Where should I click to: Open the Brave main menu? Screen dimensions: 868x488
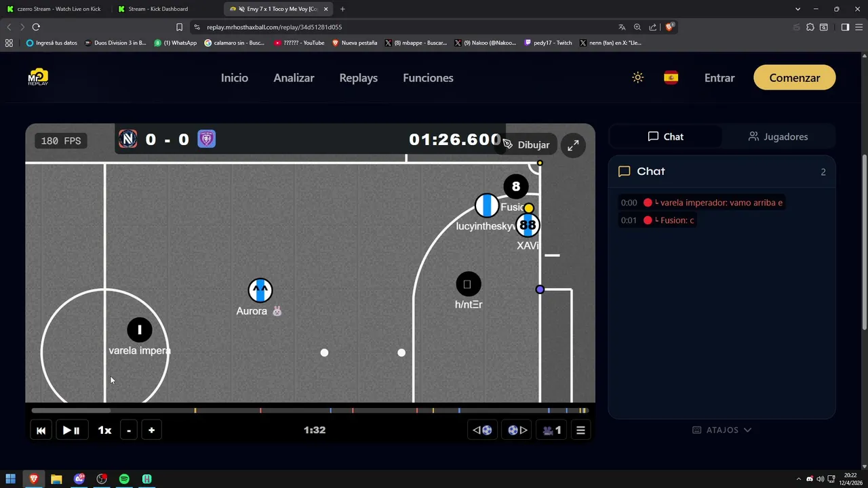click(859, 27)
